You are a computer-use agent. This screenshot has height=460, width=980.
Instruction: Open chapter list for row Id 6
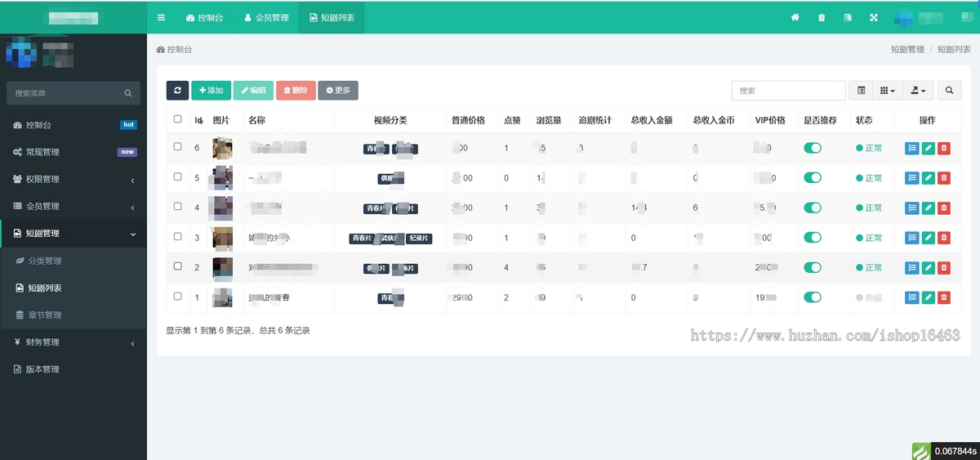coord(912,148)
